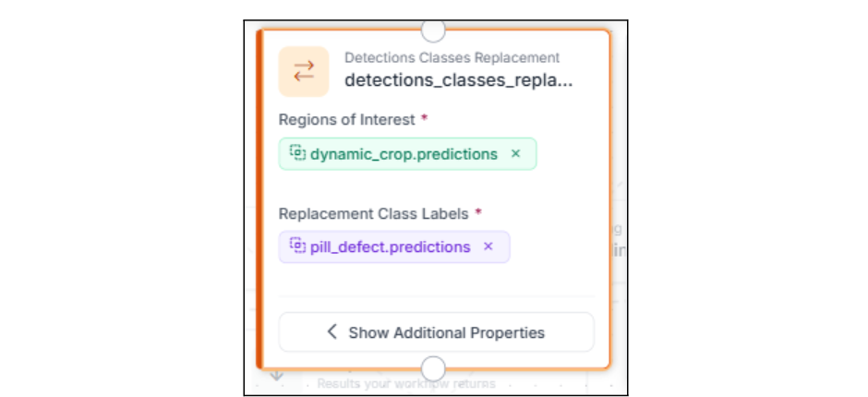
Task: Click the red asterisk after Replacement Class Labels
Action: [x=478, y=211]
